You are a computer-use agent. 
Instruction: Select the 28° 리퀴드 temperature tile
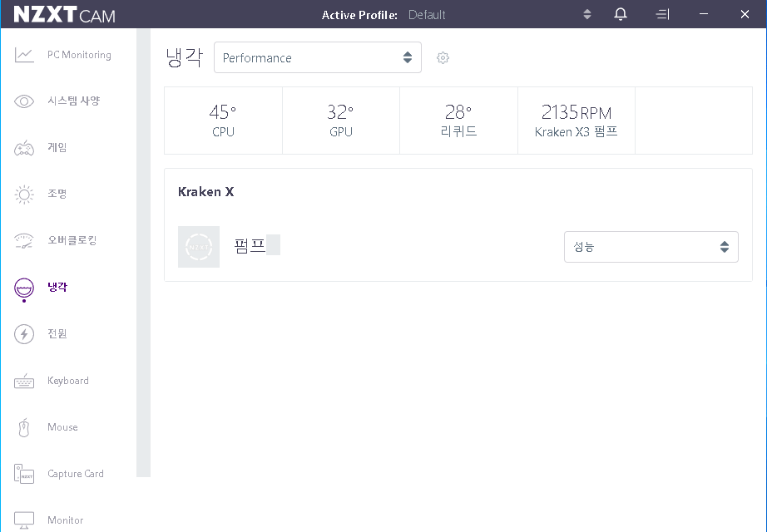click(x=459, y=121)
